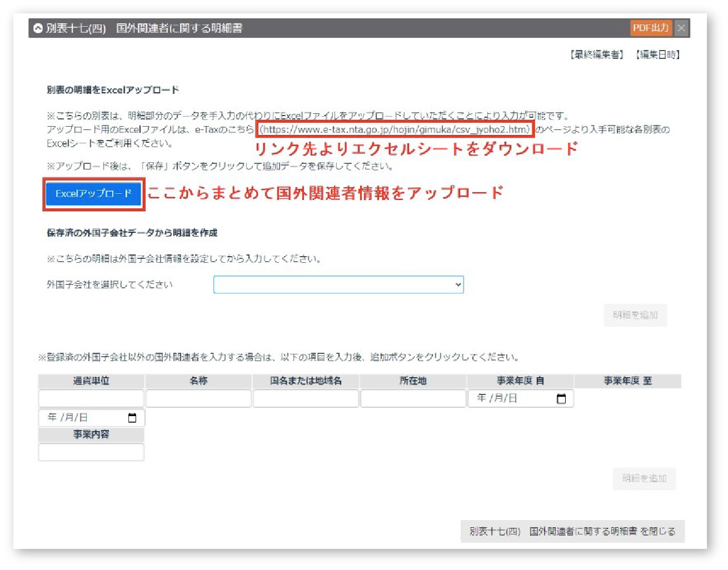Click the lower 明細を追加 button
Screen dimensions: 728x570
645,478
